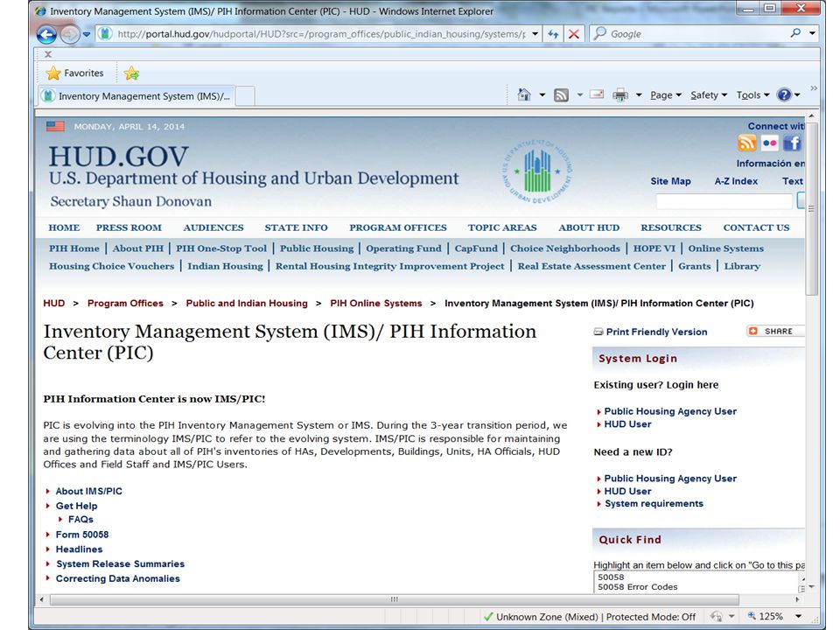This screenshot has width=840, height=630.
Task: Open the Tools menu
Action: coord(752,95)
